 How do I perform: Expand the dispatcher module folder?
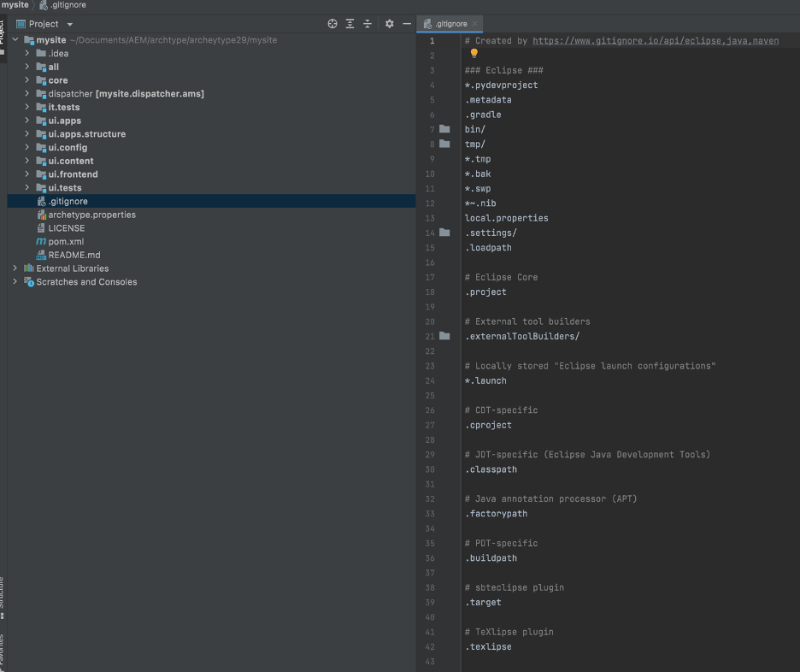(x=27, y=94)
